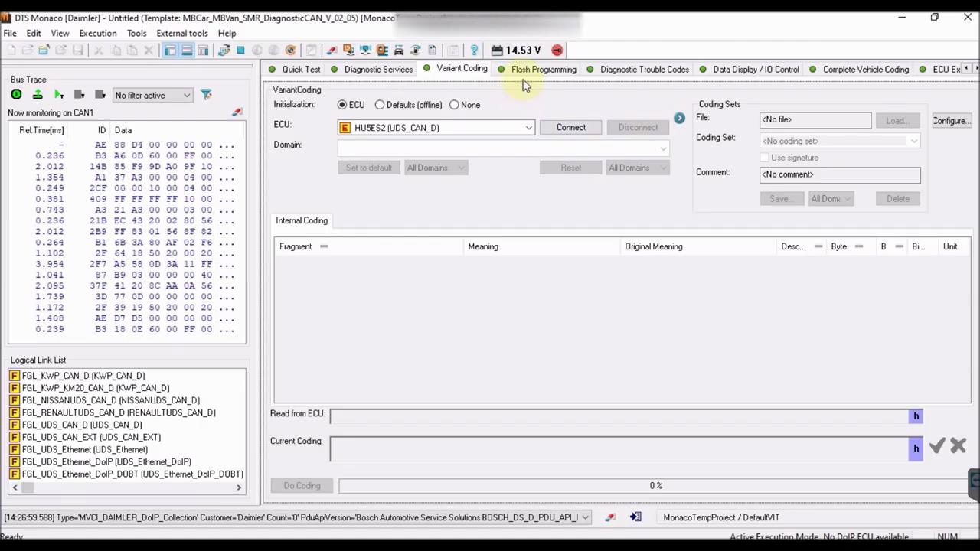Select FGL_UDS_CAN_D in Logical Link List
This screenshot has width=980, height=551.
click(x=82, y=425)
